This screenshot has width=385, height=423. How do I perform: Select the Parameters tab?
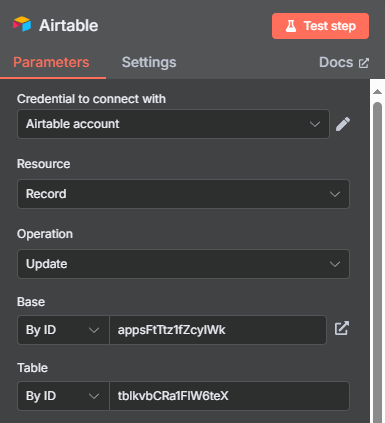tap(51, 62)
